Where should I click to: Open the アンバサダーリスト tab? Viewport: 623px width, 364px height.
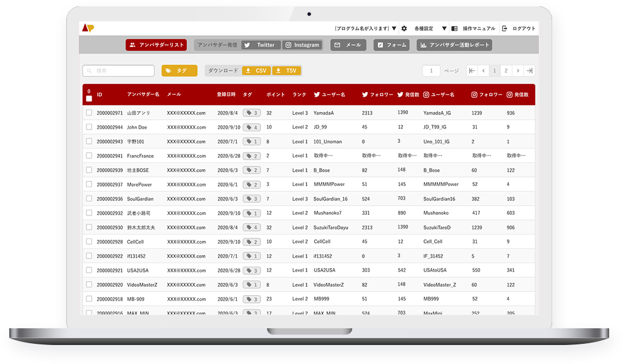(x=156, y=45)
